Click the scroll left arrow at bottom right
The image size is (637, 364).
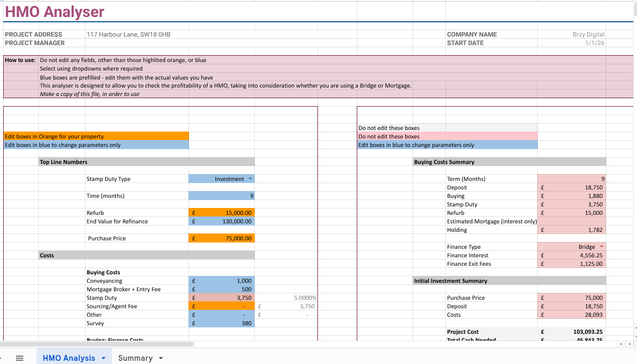coord(621,344)
